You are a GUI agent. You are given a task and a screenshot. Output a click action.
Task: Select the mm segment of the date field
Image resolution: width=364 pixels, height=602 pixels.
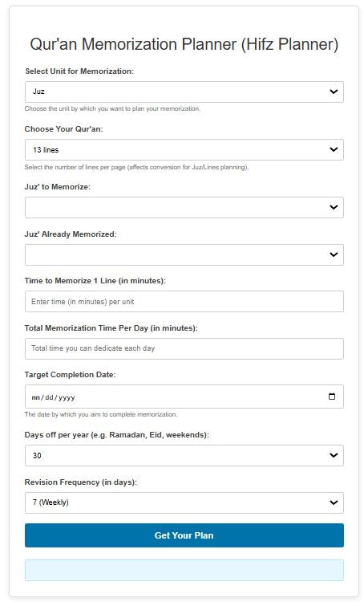pos(36,397)
